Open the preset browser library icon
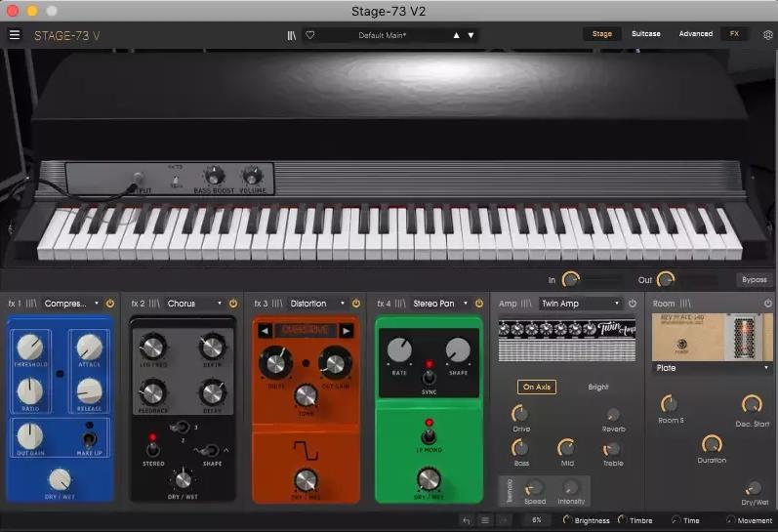Screen dimensions: 778x532 [292, 35]
